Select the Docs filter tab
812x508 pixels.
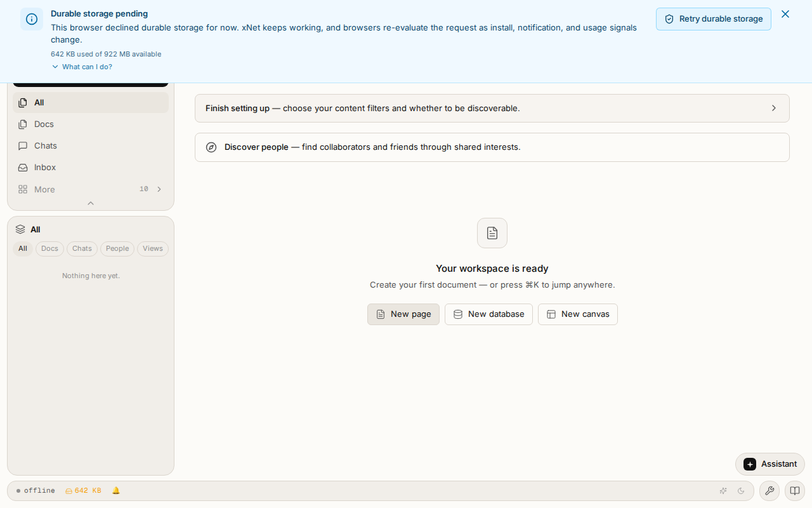pyautogui.click(x=49, y=249)
